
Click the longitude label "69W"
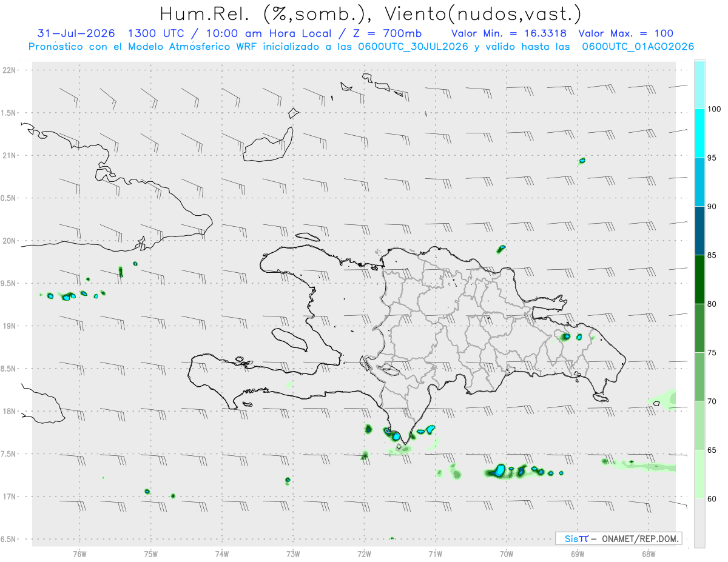point(578,554)
